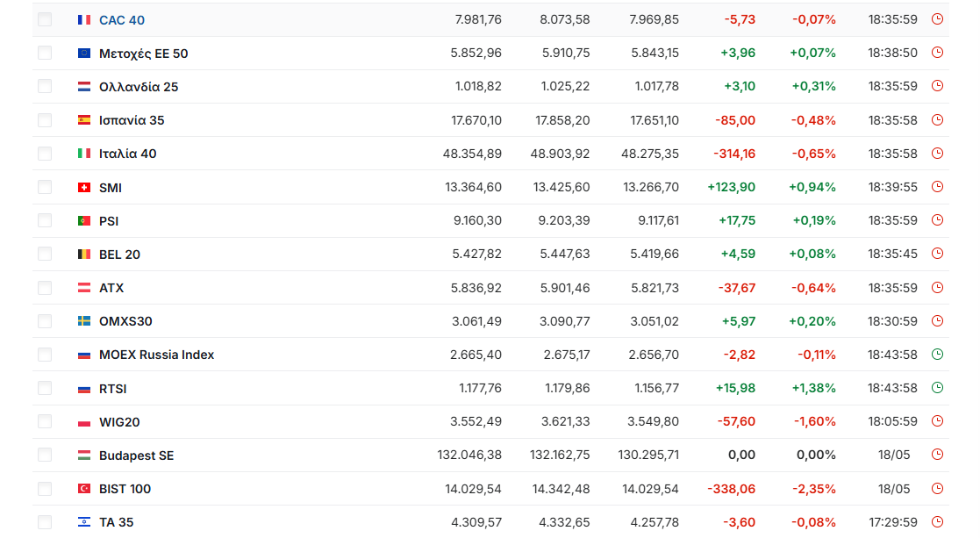The image size is (980, 538).
Task: Click the clock icon in BIST 100 row
Action: tap(937, 489)
